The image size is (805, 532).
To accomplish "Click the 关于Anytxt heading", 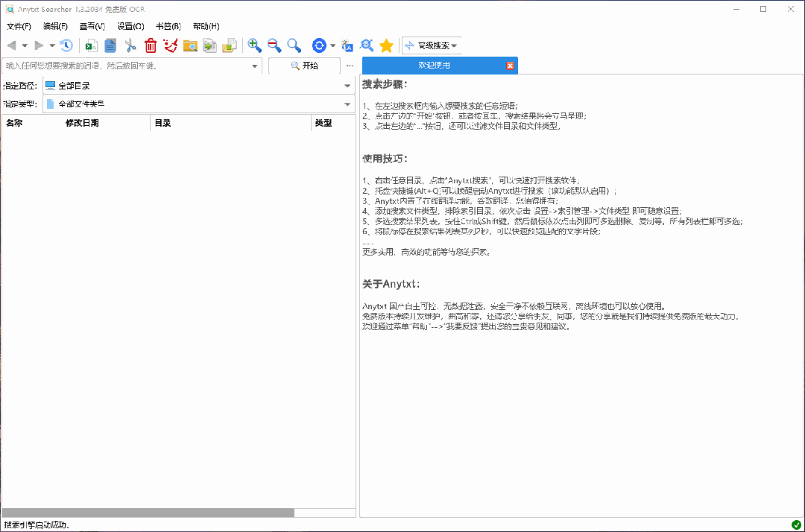I will [x=391, y=284].
